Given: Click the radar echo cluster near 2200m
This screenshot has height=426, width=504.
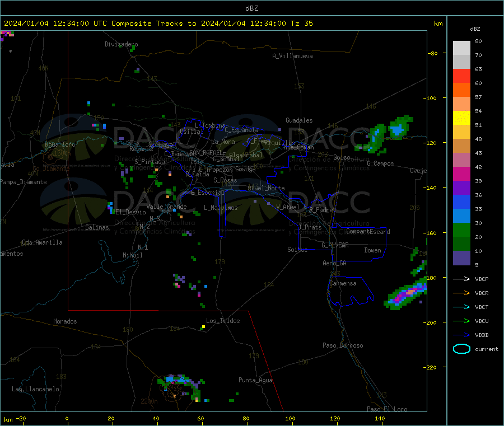Looking at the screenshot, I should (181, 387).
